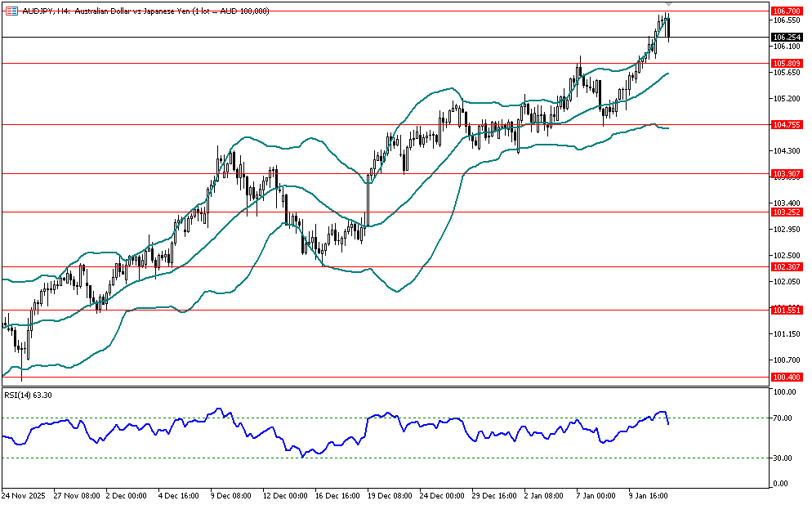Click the 19 Dec 08:00 time label

click(x=389, y=495)
